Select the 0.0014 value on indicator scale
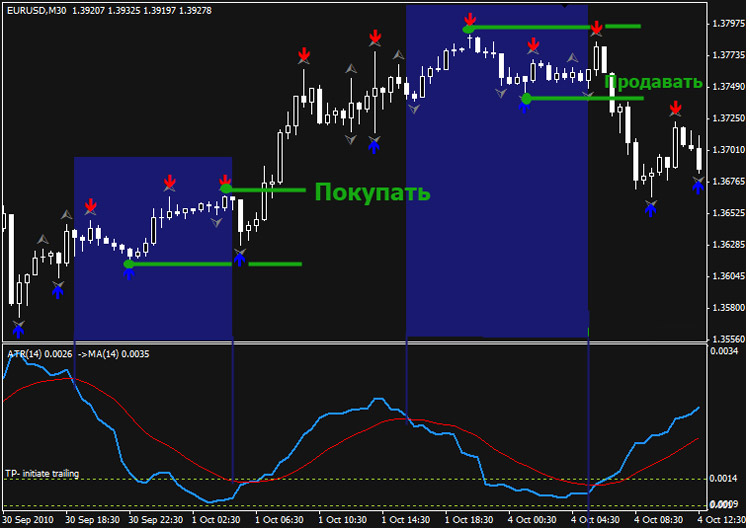750x530 pixels. click(725, 480)
